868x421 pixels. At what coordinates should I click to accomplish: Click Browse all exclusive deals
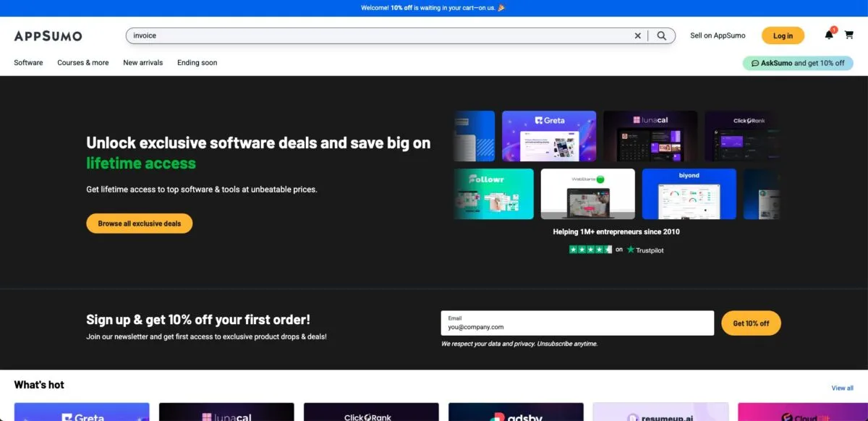pyautogui.click(x=140, y=224)
